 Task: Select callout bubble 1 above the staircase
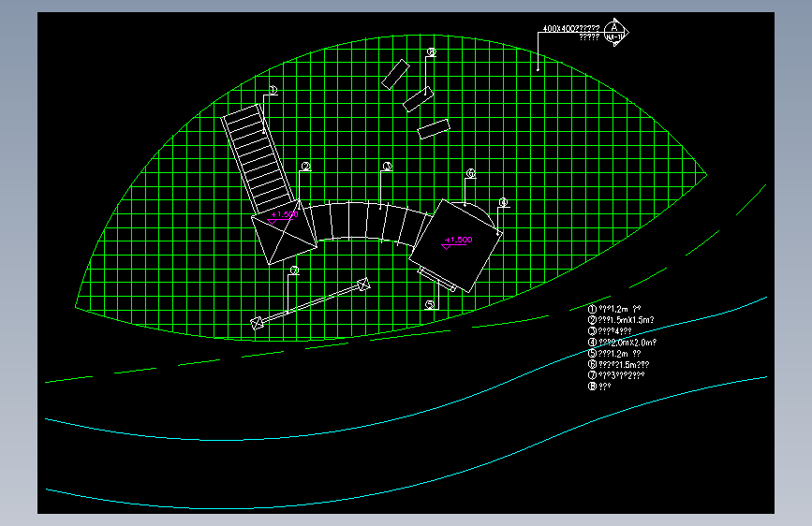point(273,91)
